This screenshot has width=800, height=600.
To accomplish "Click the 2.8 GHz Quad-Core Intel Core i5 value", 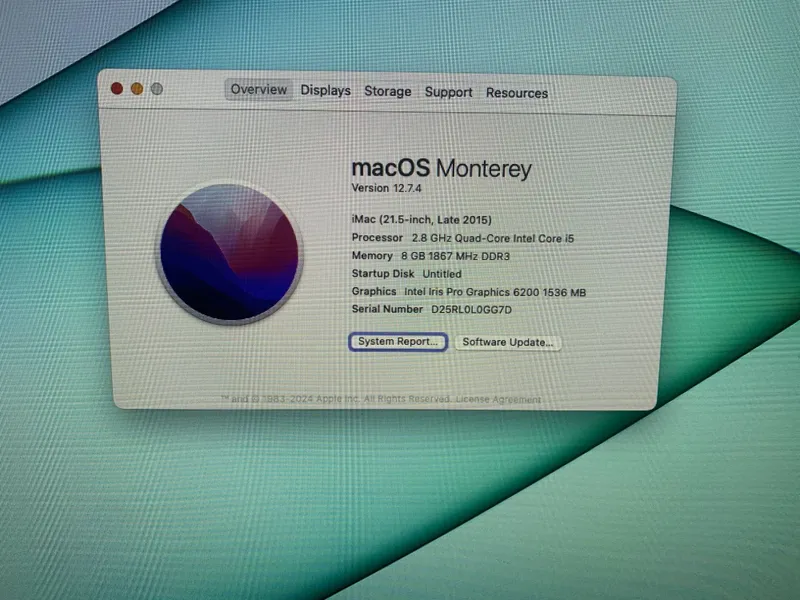I will tap(493, 238).
